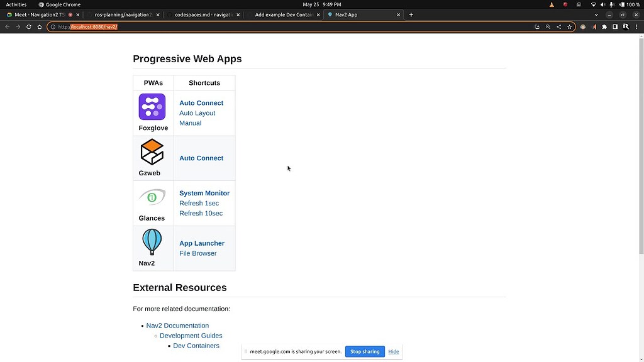Click Stop sharing button
Viewport: 644px width, 362px height.
(x=365, y=351)
